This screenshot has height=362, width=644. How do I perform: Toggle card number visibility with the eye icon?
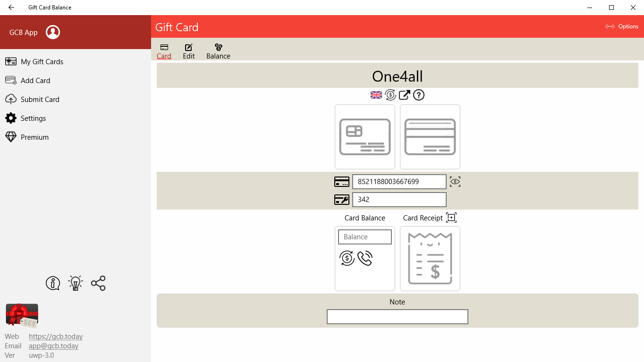[x=455, y=181]
